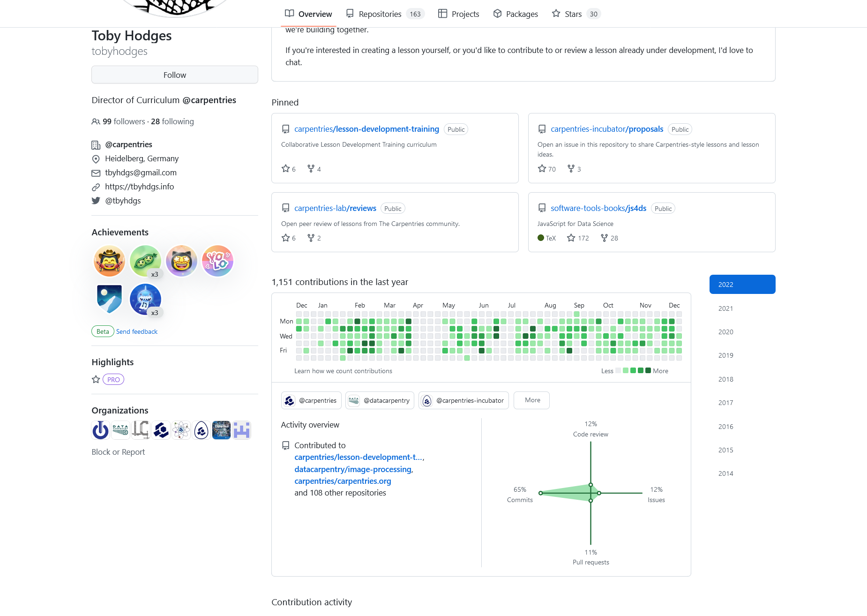Open the Library Carpentry organization avatar
This screenshot has width=867, height=616.
click(141, 430)
